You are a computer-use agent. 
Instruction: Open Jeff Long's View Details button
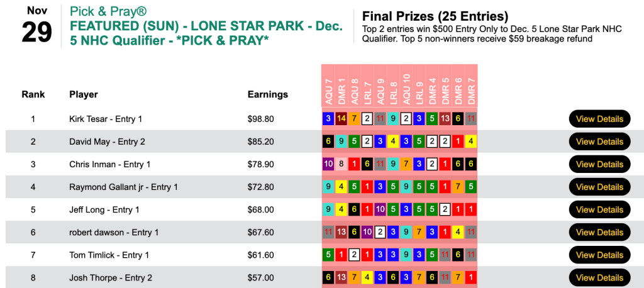[599, 209]
